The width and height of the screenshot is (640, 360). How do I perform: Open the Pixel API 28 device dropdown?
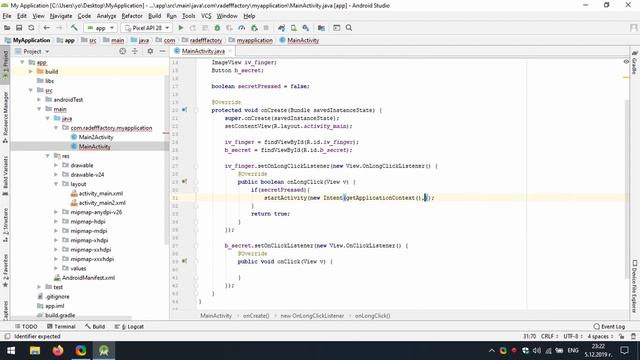[147, 28]
